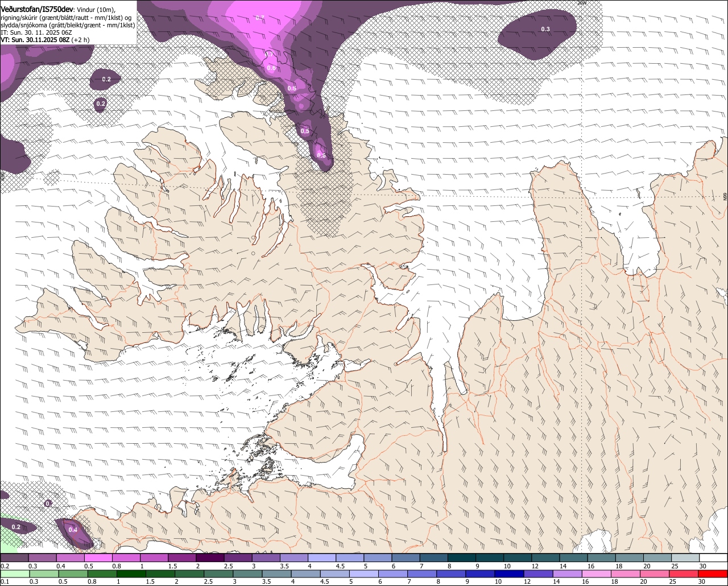Click the 20W longitude label

(x=581, y=3)
